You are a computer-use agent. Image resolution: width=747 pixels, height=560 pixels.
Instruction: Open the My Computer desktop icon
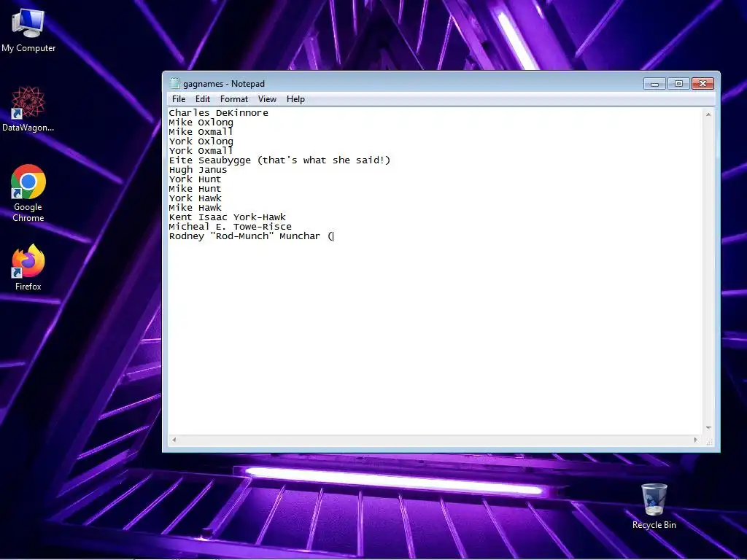click(28, 30)
